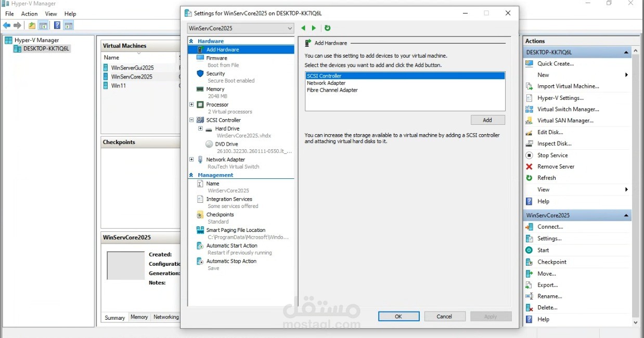Open the Action menu
The height and width of the screenshot is (338, 644).
[29, 14]
